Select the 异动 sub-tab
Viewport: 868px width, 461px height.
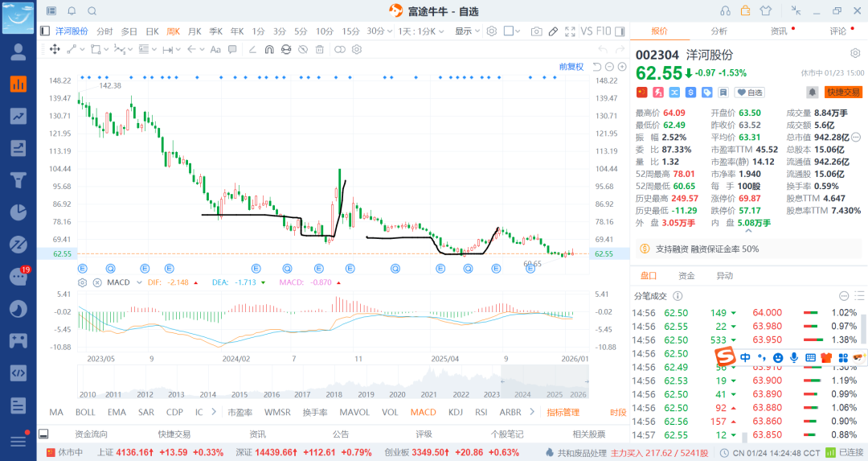pyautogui.click(x=724, y=275)
